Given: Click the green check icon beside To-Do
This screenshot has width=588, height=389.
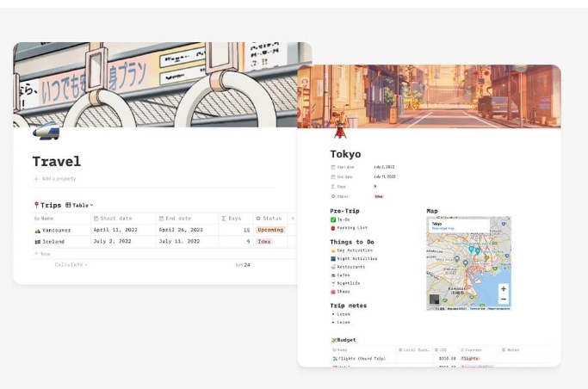Looking at the screenshot, I should tap(332, 219).
